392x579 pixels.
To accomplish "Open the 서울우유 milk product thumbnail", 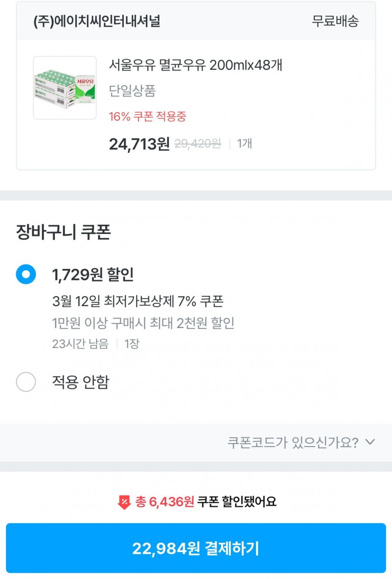I will point(65,88).
